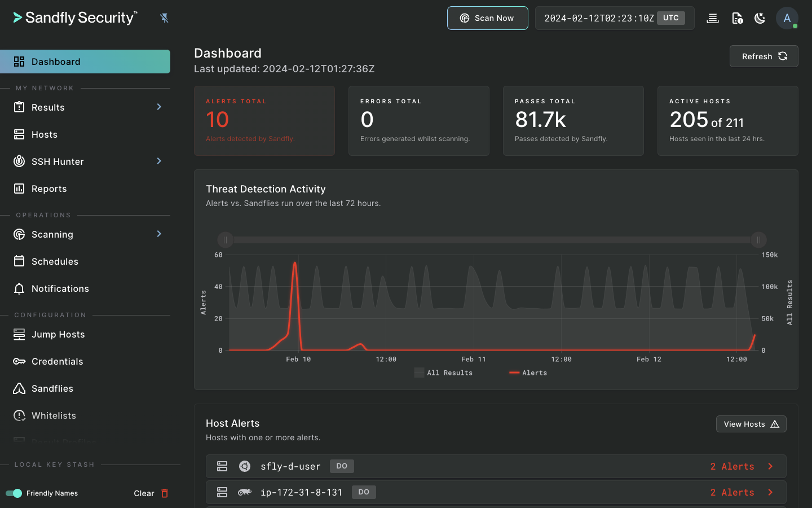Grab the left chart range handle
The image size is (812, 508).
tap(225, 240)
